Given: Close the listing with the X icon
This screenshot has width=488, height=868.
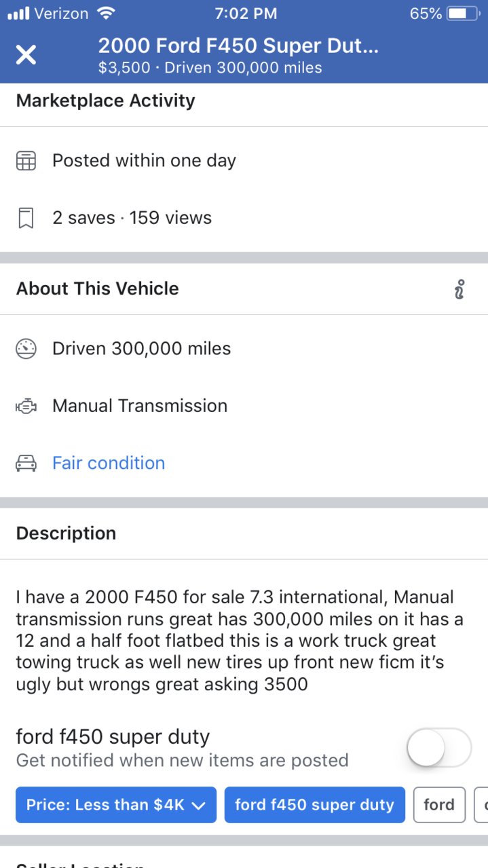Looking at the screenshot, I should (x=26, y=55).
